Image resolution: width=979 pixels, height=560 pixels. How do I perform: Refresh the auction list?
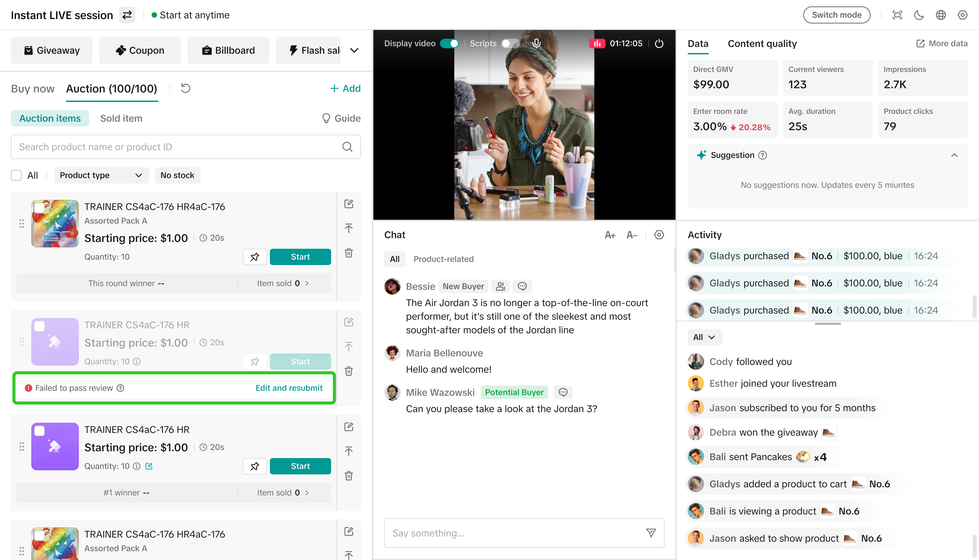click(x=186, y=88)
